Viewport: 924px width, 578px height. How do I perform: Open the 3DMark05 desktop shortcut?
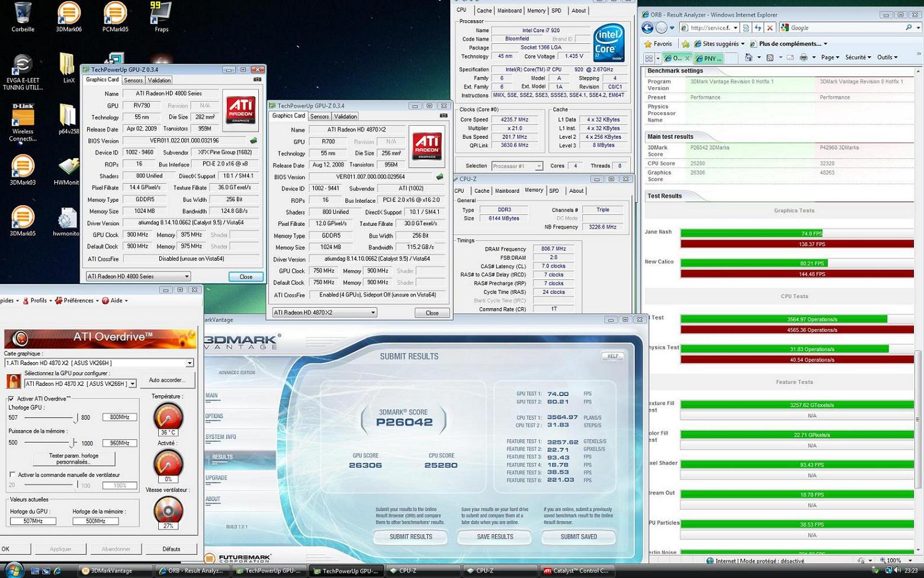tap(23, 221)
